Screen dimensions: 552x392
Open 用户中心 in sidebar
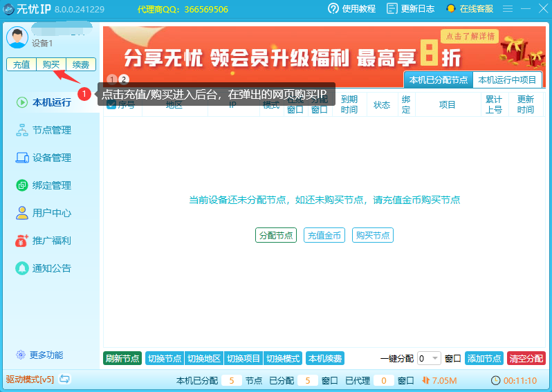click(x=52, y=213)
